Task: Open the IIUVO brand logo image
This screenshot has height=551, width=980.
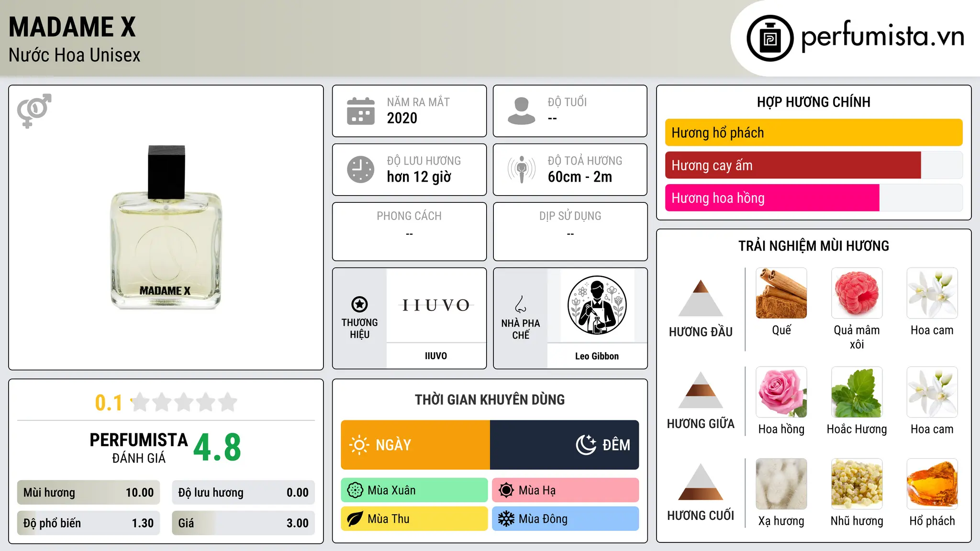Action: (x=436, y=305)
